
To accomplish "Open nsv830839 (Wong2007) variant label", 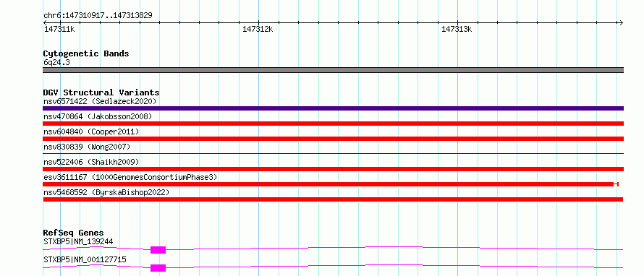I will click(x=87, y=147).
